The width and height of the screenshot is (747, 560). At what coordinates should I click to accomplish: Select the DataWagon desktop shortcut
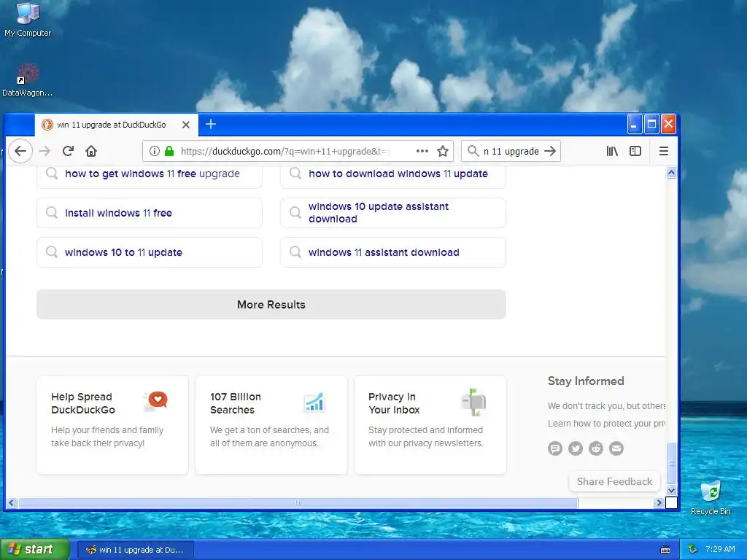coord(27,80)
